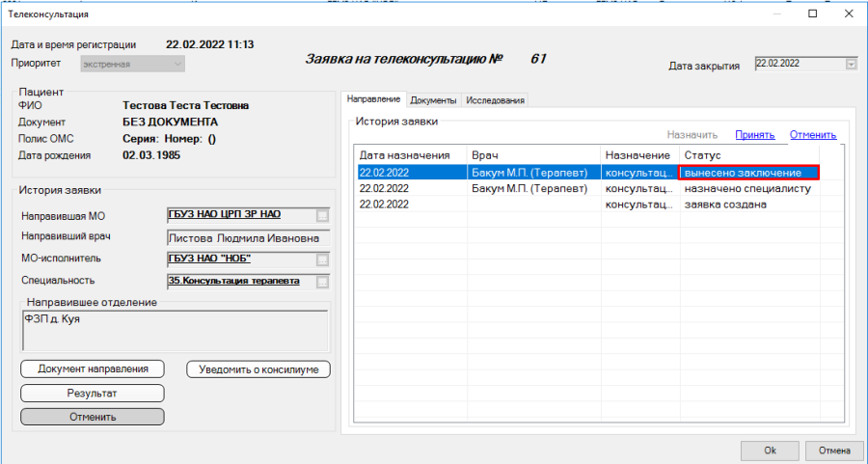Sort by Статус column header

pos(750,155)
